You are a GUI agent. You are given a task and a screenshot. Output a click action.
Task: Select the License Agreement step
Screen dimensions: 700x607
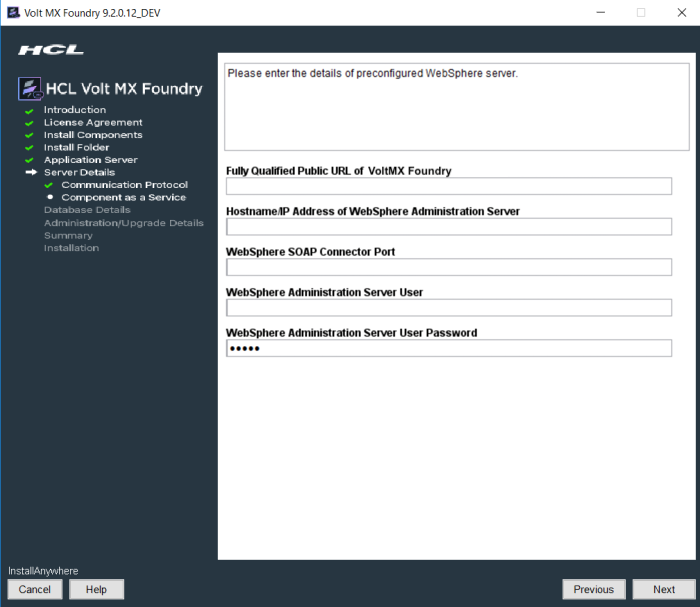[93, 122]
